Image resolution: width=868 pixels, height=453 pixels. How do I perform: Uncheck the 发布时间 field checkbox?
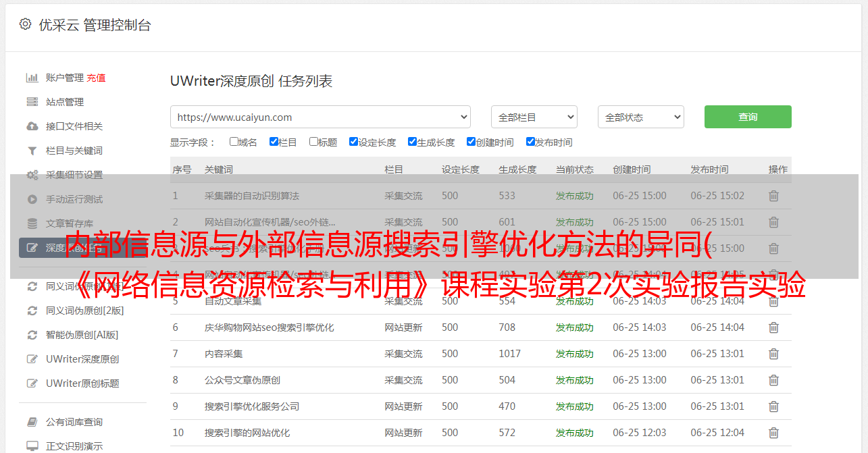click(530, 142)
